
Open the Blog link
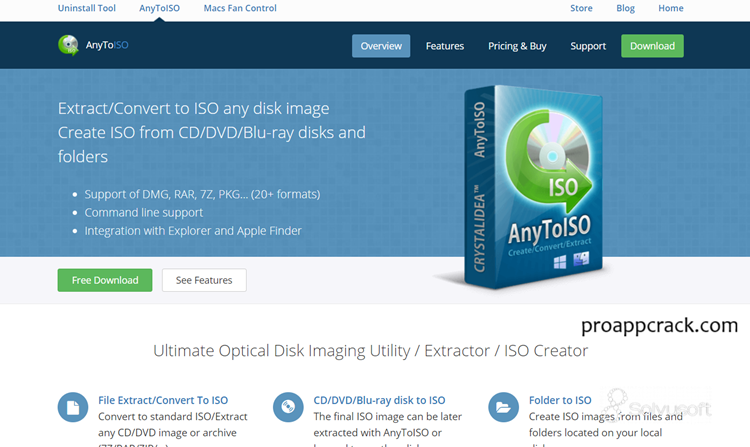tap(626, 9)
